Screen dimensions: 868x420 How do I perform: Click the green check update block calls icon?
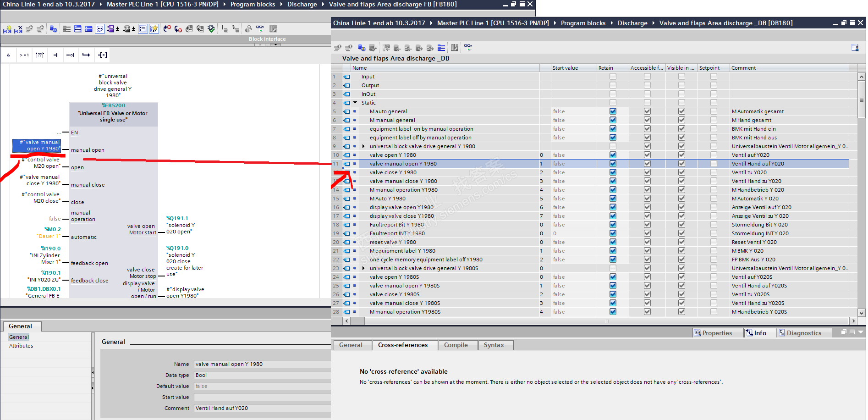click(x=211, y=29)
